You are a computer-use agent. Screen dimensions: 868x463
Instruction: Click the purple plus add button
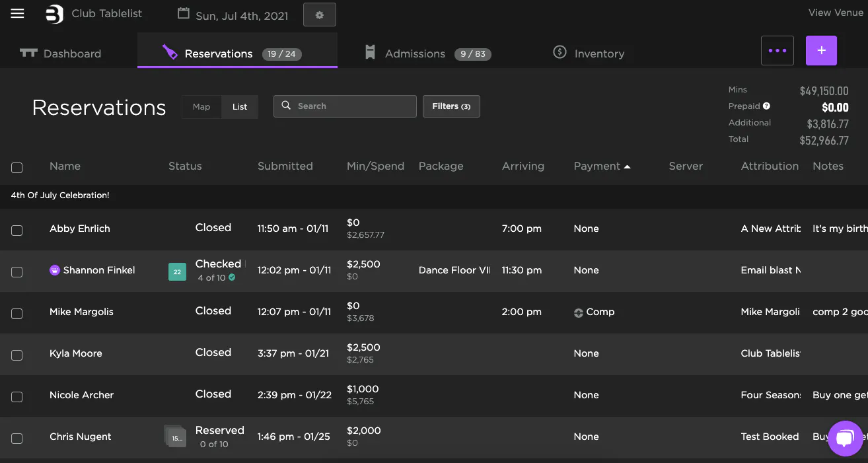pyautogui.click(x=821, y=50)
